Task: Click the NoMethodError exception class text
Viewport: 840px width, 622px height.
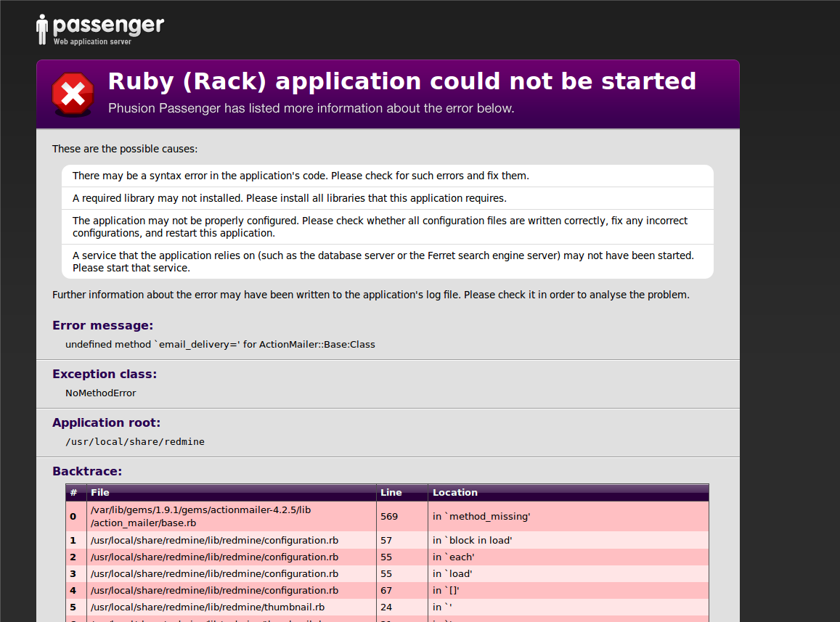Action: [100, 393]
